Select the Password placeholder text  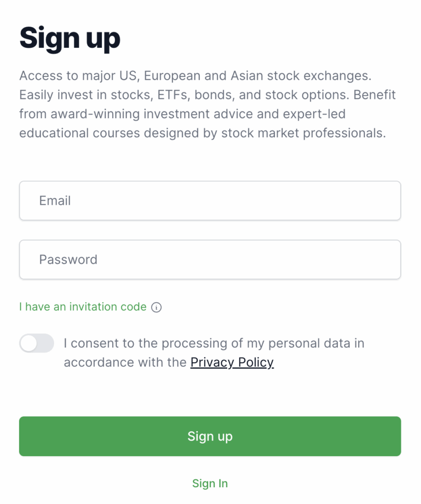[x=68, y=260]
